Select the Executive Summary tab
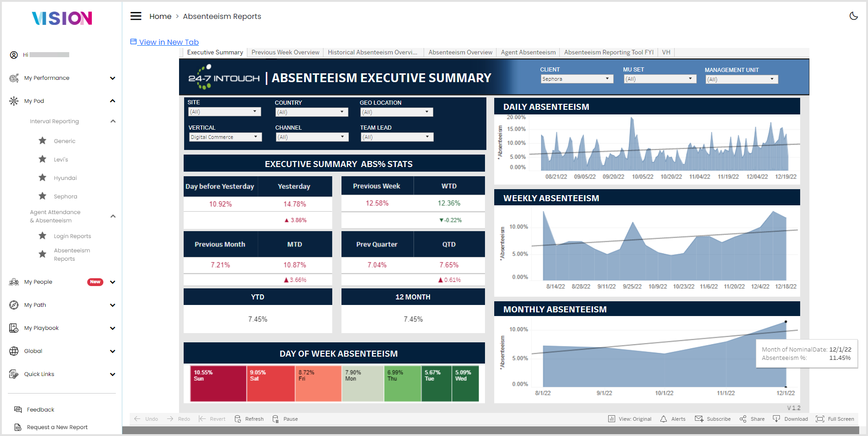Screen dimensions: 868x436 pos(215,53)
